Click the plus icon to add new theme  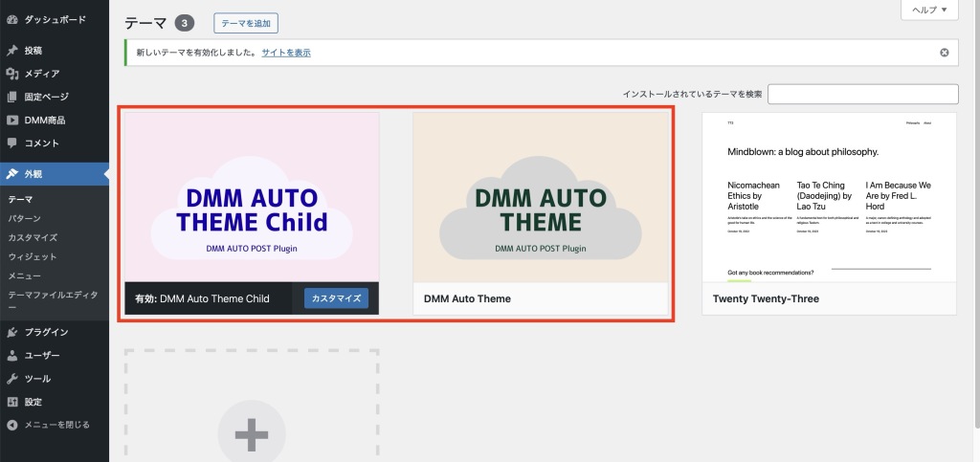252,434
